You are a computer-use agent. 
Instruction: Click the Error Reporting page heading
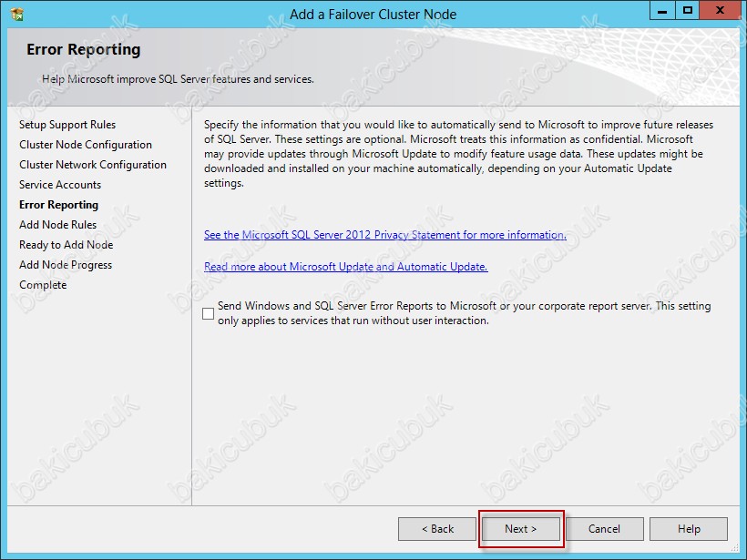[84, 49]
